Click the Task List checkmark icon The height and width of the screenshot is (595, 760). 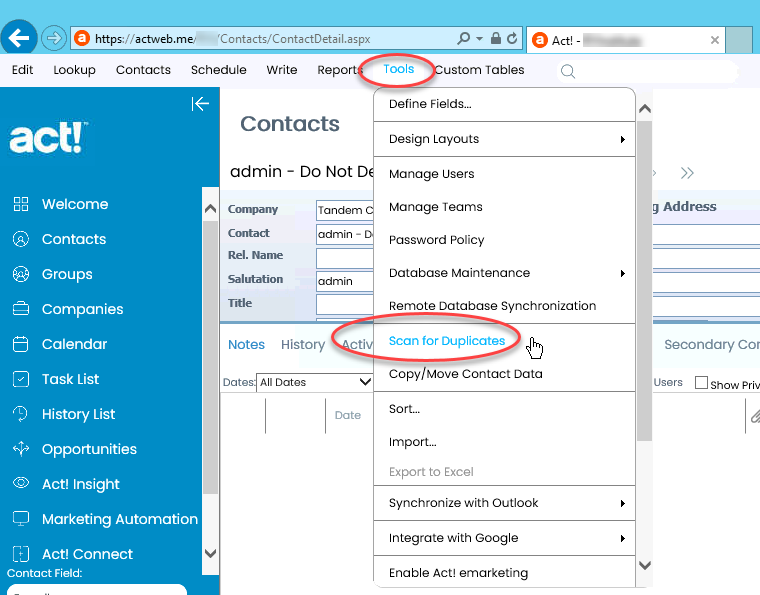[21, 379]
